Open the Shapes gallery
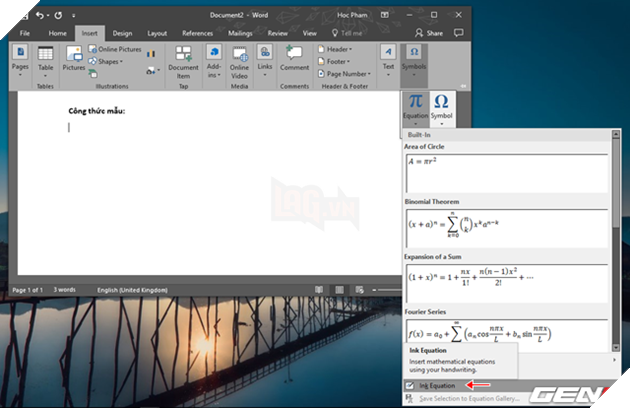This screenshot has height=408, width=630. [x=106, y=62]
